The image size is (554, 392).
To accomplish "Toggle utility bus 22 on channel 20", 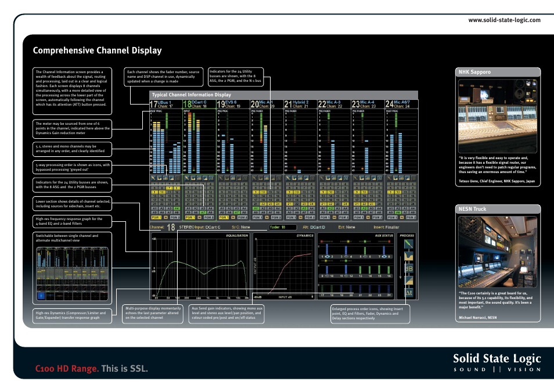I will point(263,204).
